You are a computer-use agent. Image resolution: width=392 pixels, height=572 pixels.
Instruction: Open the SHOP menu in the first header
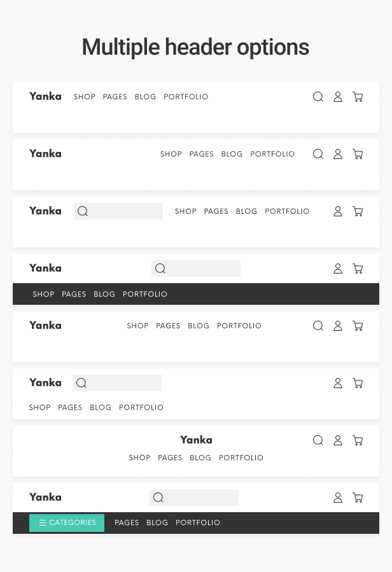(85, 97)
